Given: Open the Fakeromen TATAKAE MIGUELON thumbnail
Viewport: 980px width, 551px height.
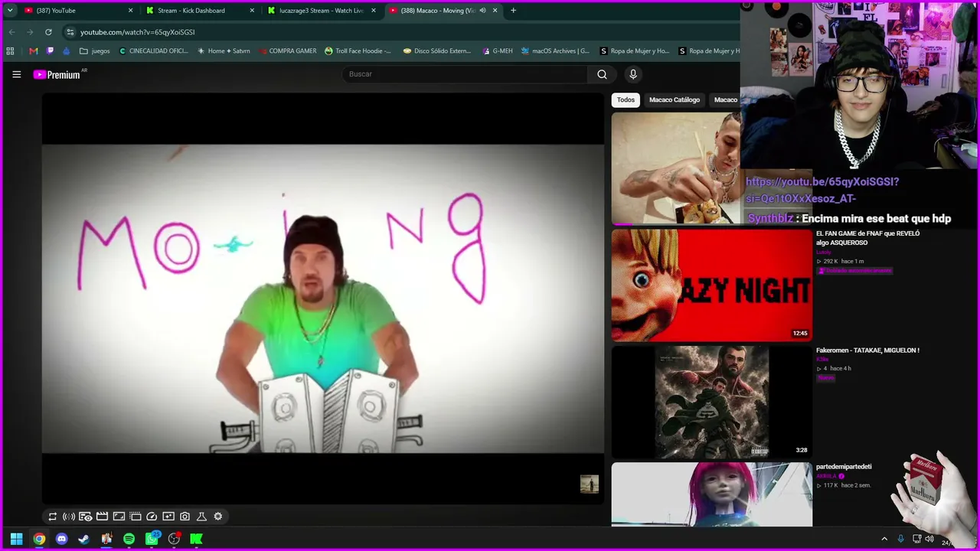Looking at the screenshot, I should point(711,402).
